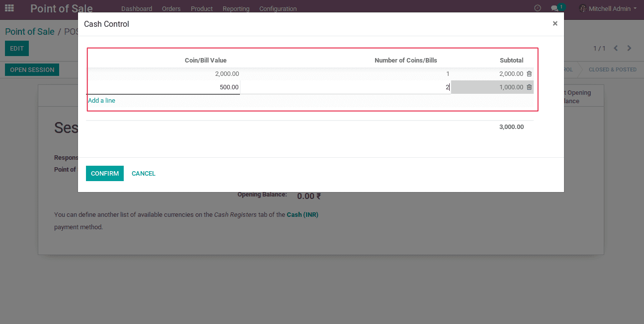Click the Point of Sale app title
Viewport: 644px width, 324px height.
62,8
